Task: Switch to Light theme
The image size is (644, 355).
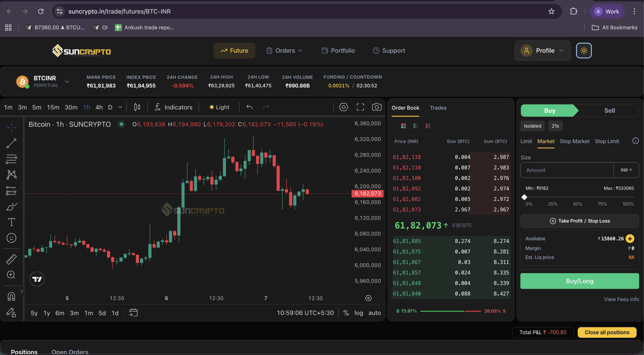Action: point(219,107)
